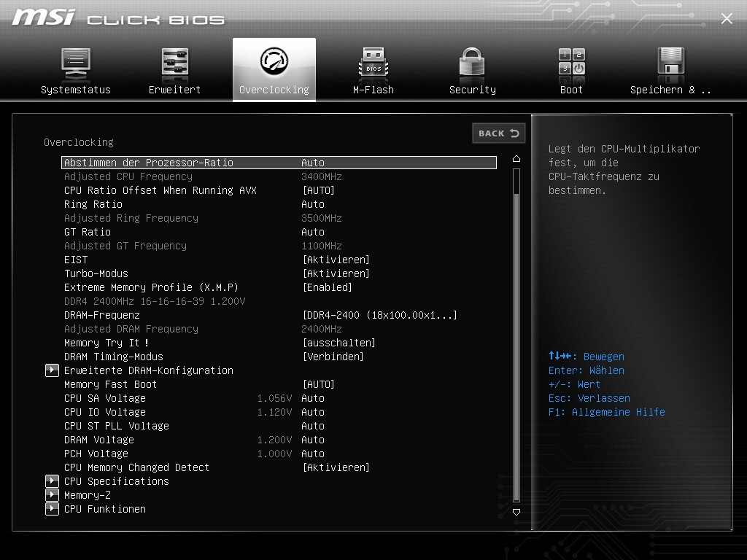The width and height of the screenshot is (747, 560).
Task: Click Adjusted CPU Frequency 3400MHz value
Action: tap(322, 176)
